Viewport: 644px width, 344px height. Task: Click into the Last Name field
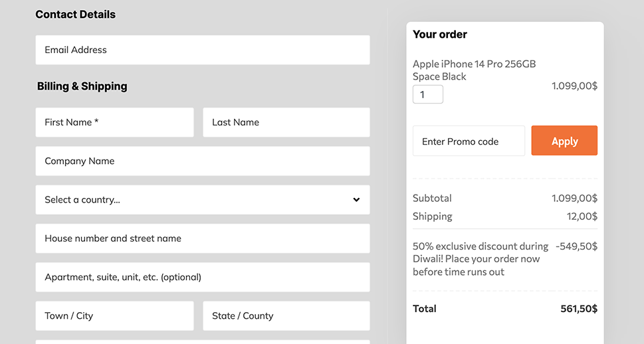point(286,122)
